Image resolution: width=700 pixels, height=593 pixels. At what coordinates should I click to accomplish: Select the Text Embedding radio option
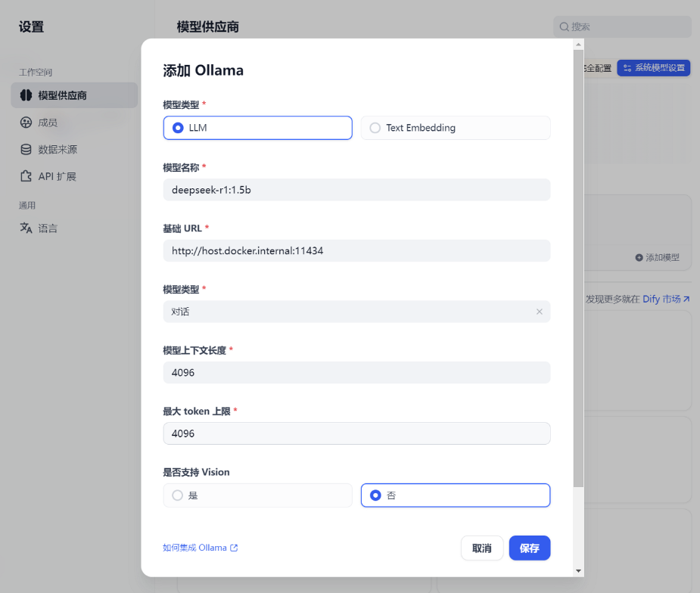pyautogui.click(x=456, y=128)
